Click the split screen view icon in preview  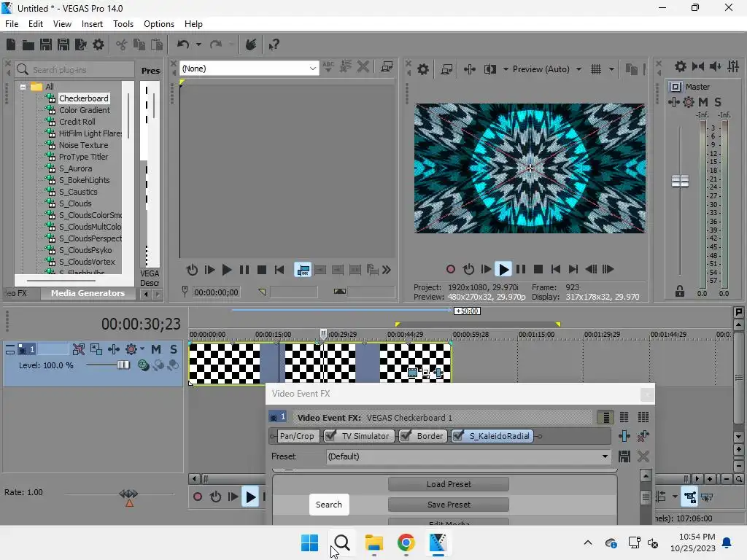pos(490,69)
